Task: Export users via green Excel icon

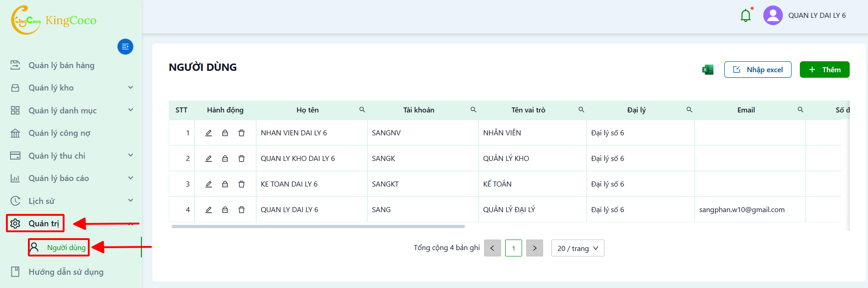Action: [708, 69]
